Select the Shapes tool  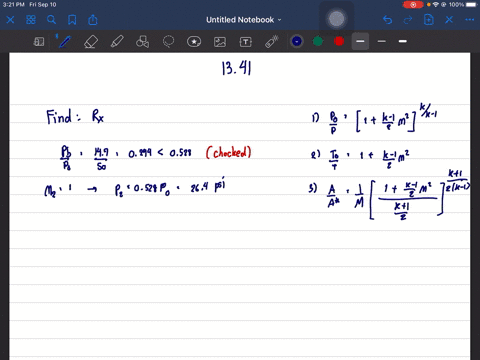pos(142,42)
